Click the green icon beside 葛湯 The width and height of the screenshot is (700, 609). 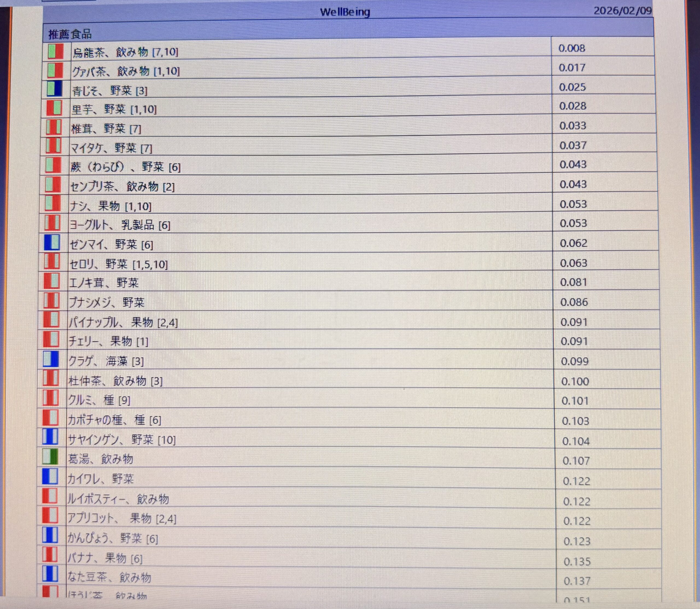pos(50,457)
